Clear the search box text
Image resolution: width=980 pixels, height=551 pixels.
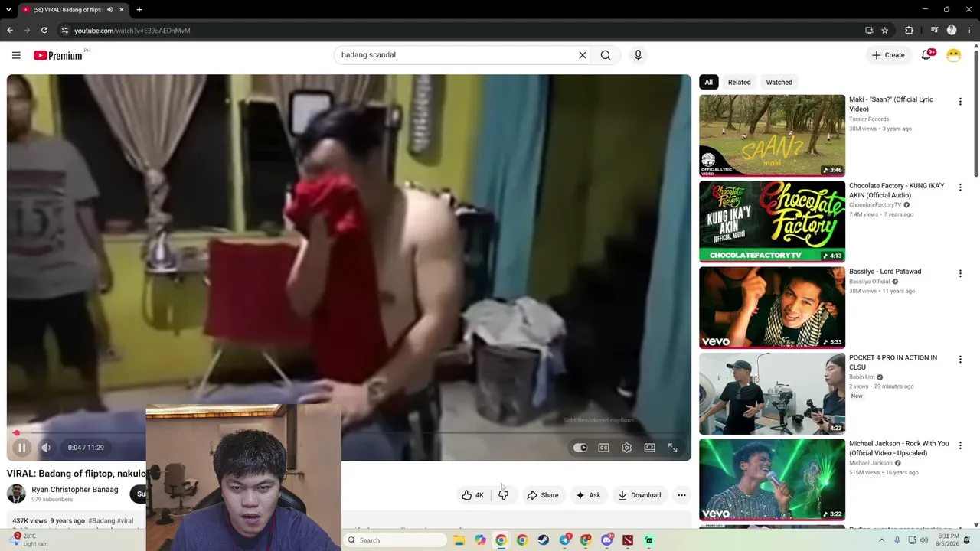coord(583,55)
